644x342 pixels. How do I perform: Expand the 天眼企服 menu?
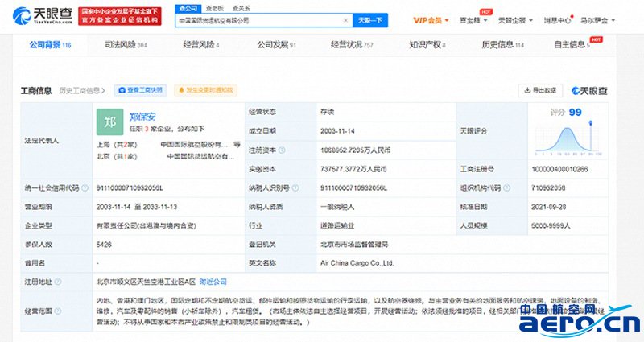(515, 20)
